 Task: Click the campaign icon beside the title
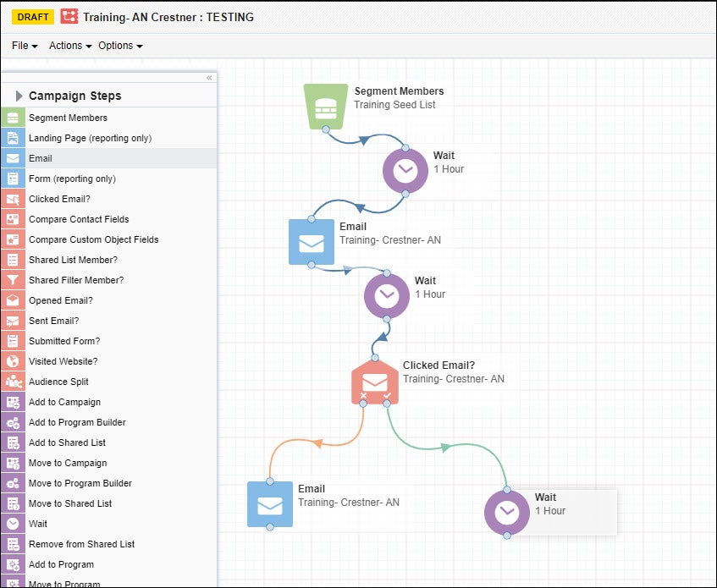pos(69,17)
